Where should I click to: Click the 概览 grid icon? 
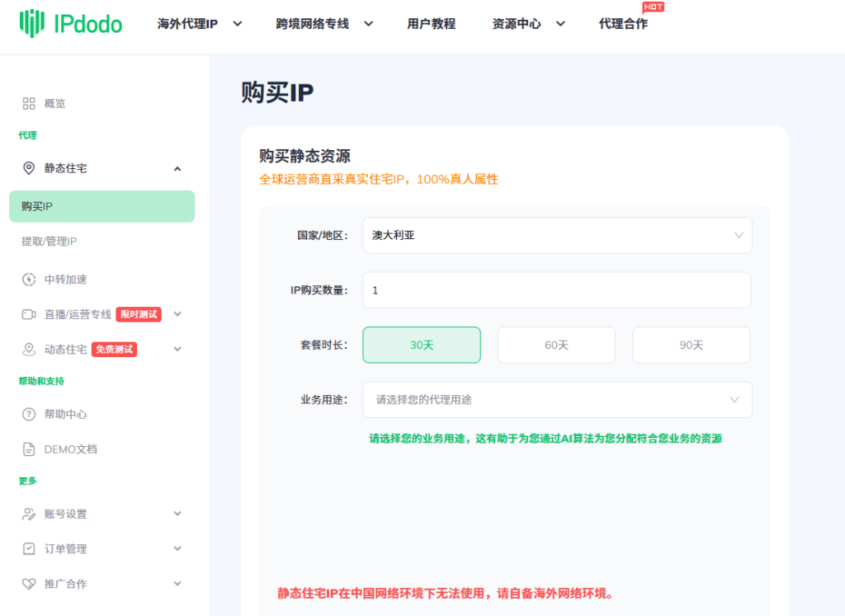(29, 104)
